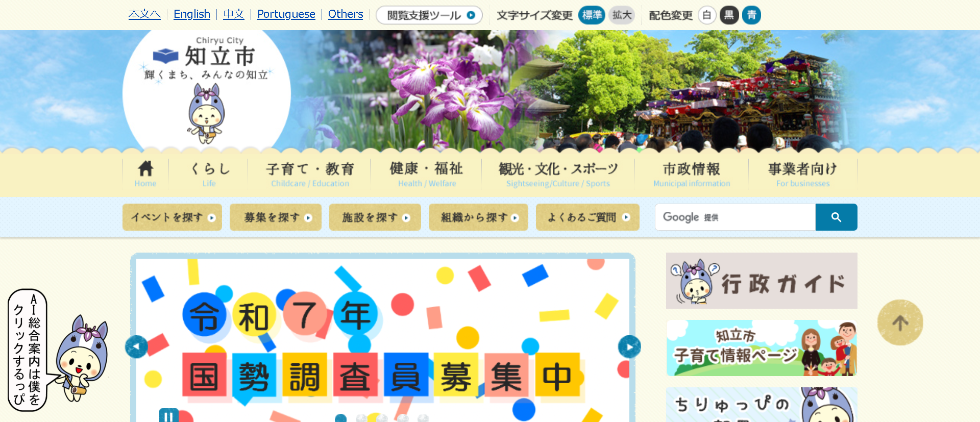Pause the slideshow carousel
The image size is (980, 422).
169,415
